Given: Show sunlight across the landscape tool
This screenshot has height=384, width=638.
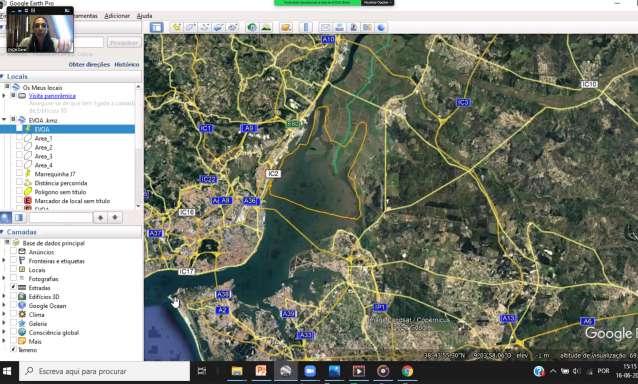Looking at the screenshot, I should pos(266,27).
